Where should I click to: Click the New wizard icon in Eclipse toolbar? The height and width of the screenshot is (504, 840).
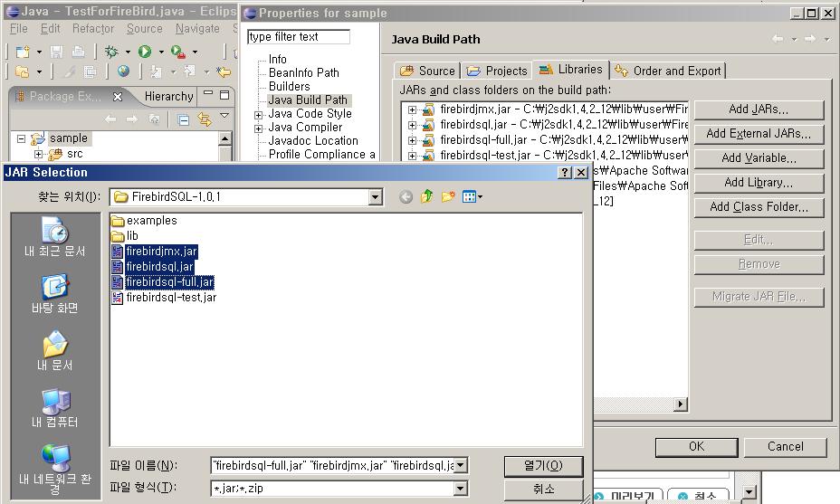[x=23, y=52]
